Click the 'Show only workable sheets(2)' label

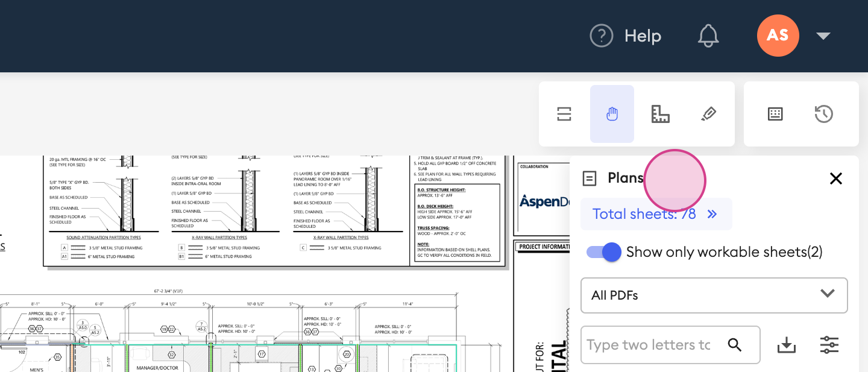point(725,252)
